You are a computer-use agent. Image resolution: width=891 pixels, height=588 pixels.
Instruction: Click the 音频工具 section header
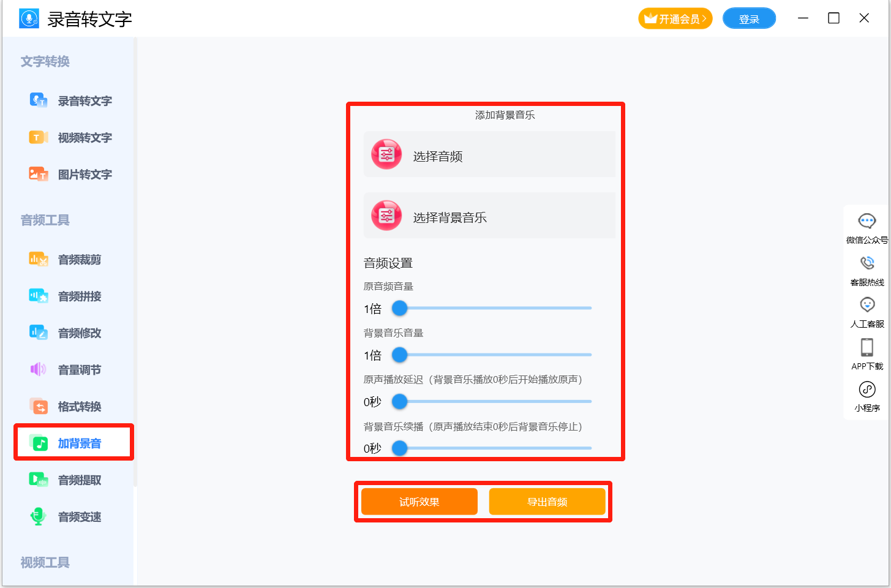pos(45,220)
